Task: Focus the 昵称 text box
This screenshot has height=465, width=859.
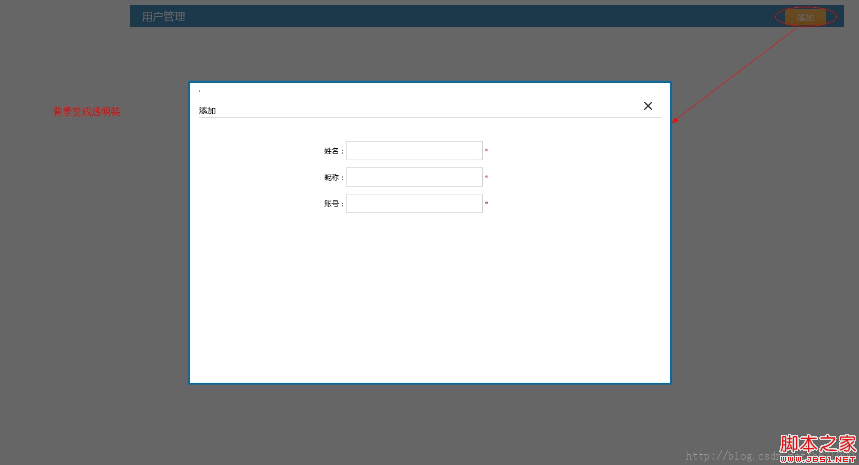Action: pyautogui.click(x=414, y=177)
